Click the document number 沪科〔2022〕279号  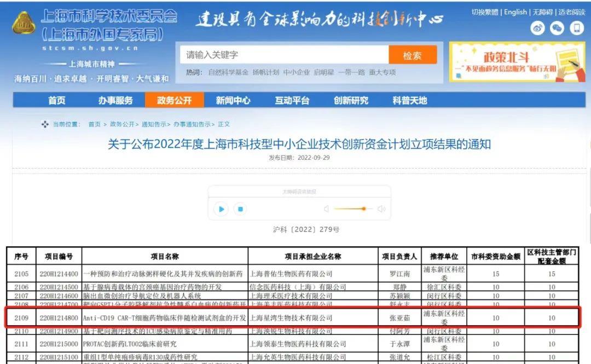click(x=306, y=229)
